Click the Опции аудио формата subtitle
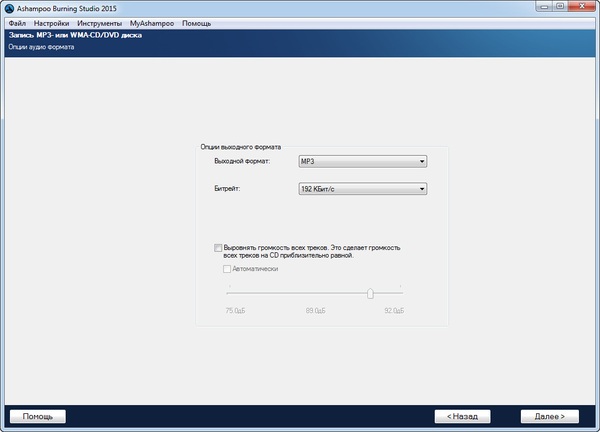The width and height of the screenshot is (600, 432). coord(41,47)
